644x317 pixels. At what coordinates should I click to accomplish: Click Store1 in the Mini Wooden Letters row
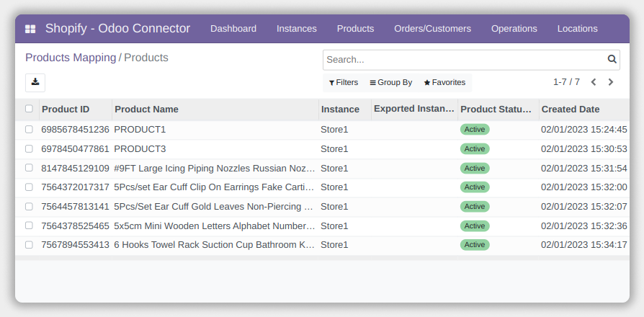pyautogui.click(x=334, y=226)
